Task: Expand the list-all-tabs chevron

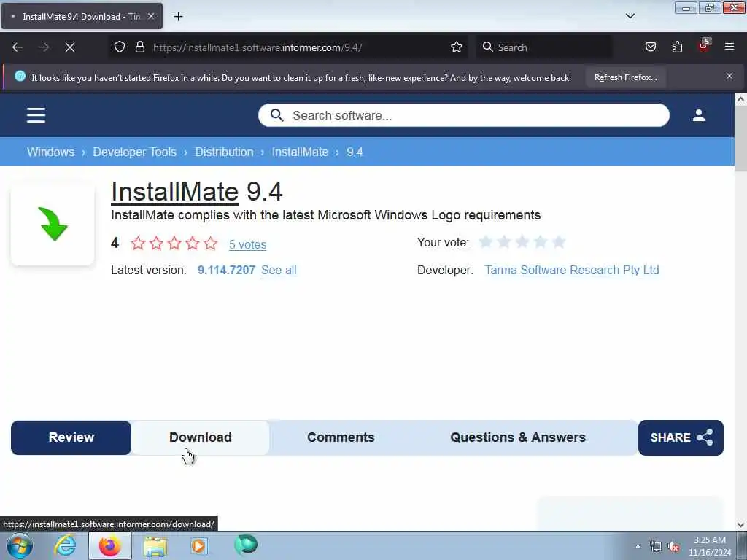Action: tap(630, 16)
